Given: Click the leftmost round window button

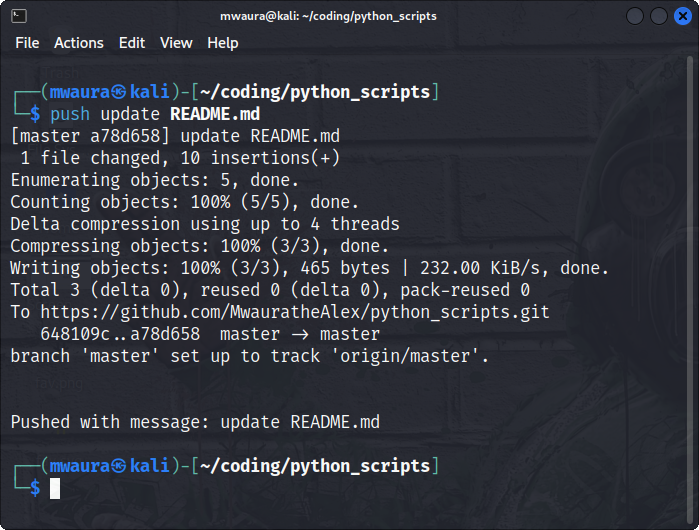Looking at the screenshot, I should pyautogui.click(x=635, y=16).
